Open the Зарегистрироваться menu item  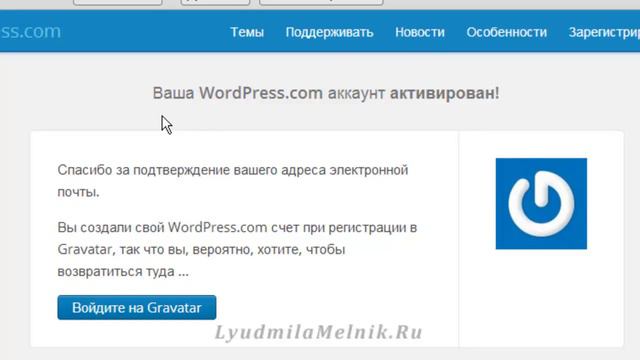point(604,32)
